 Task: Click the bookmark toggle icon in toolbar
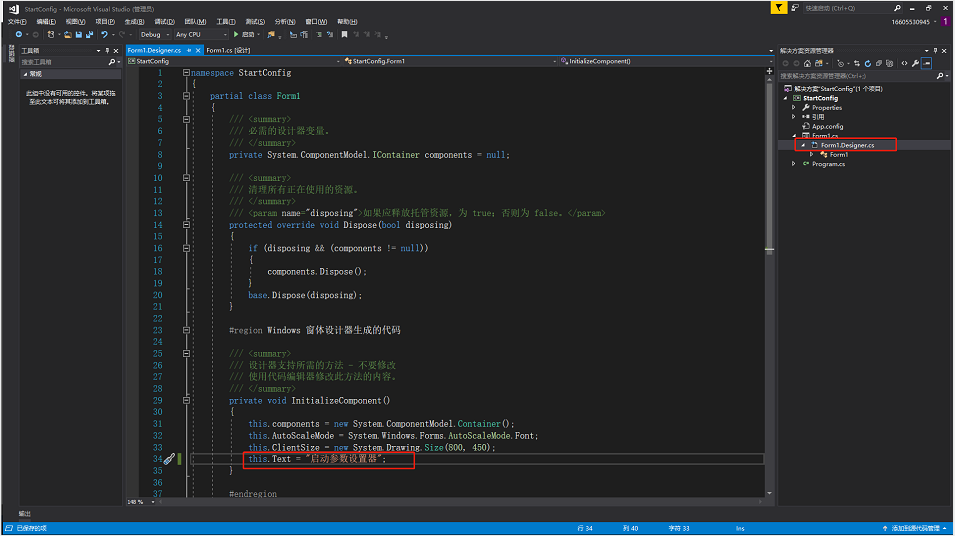344,35
